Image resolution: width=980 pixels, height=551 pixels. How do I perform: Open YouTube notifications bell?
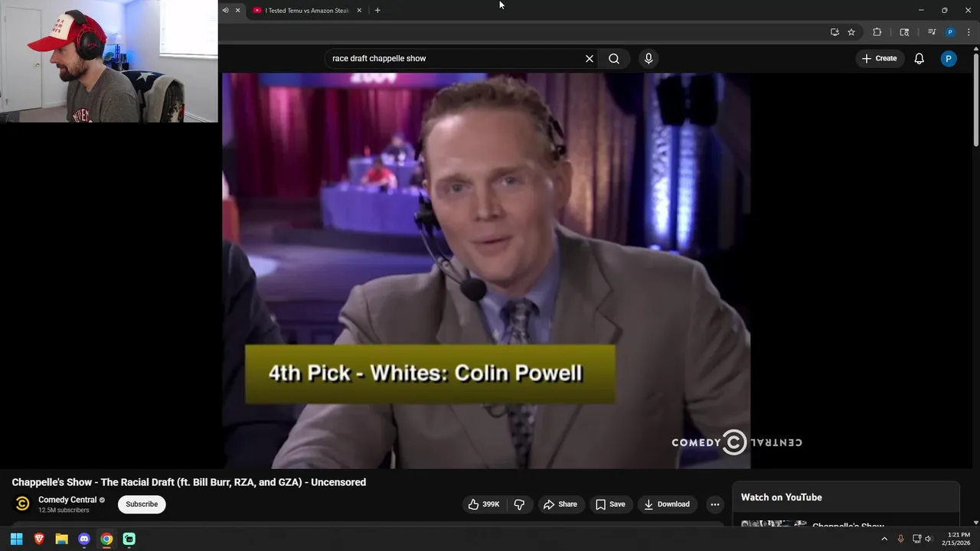pyautogui.click(x=920, y=58)
